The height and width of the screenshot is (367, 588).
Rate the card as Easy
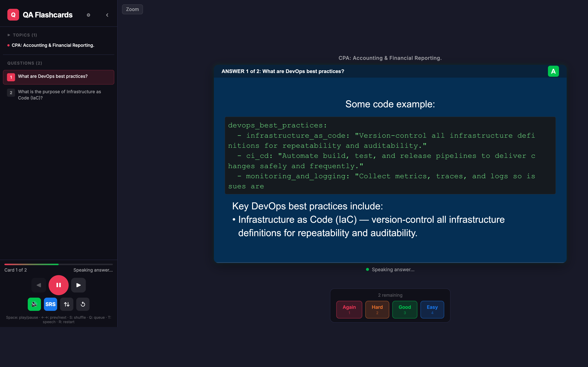pyautogui.click(x=432, y=309)
